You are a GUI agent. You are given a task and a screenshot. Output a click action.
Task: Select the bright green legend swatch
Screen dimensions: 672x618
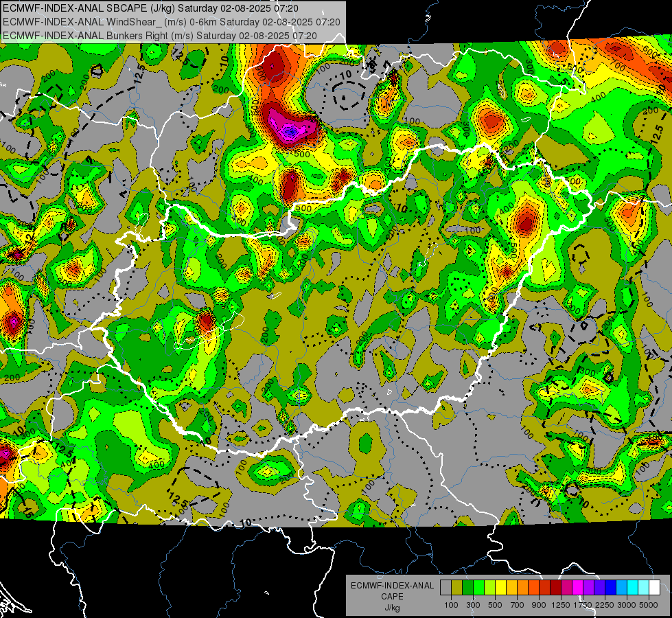pos(478,587)
